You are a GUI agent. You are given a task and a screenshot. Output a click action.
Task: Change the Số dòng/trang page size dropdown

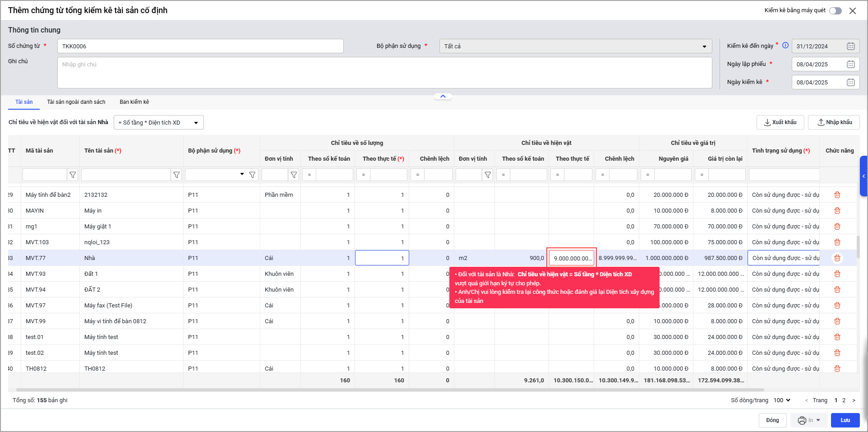tap(781, 400)
